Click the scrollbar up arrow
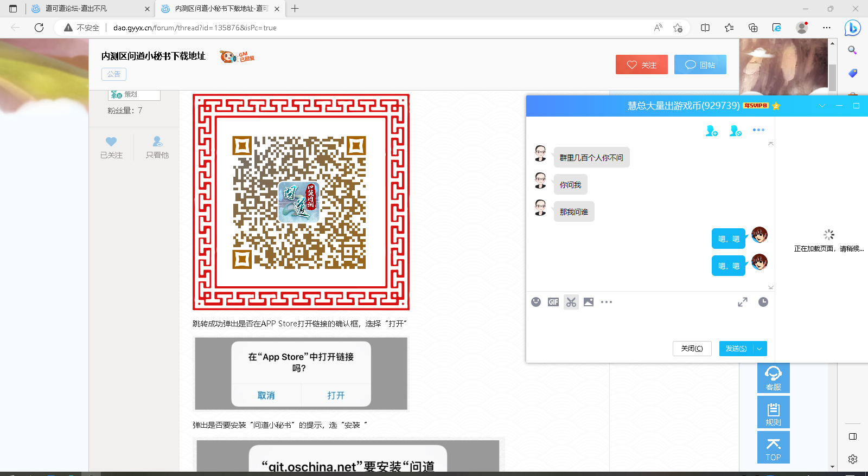The image size is (868, 476). (x=833, y=43)
